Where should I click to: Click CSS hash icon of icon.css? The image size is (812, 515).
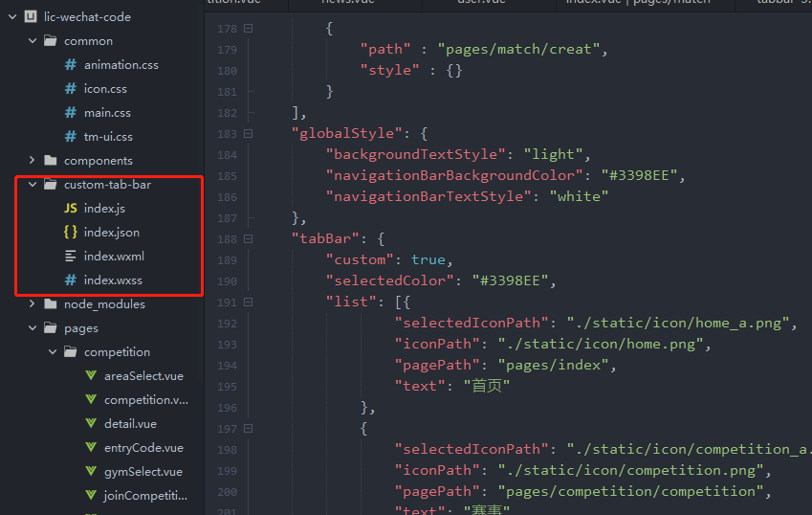coord(71,89)
